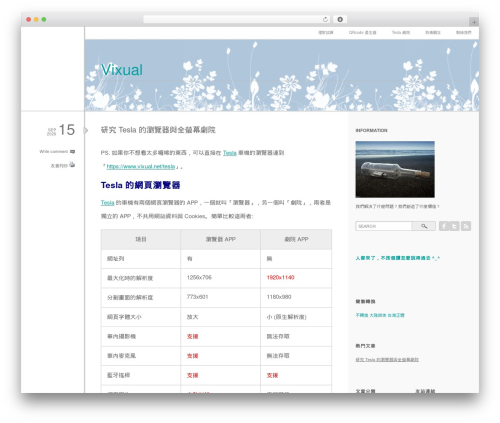Open the Twitter social icon
The height and width of the screenshot is (423, 500).
[x=455, y=226]
